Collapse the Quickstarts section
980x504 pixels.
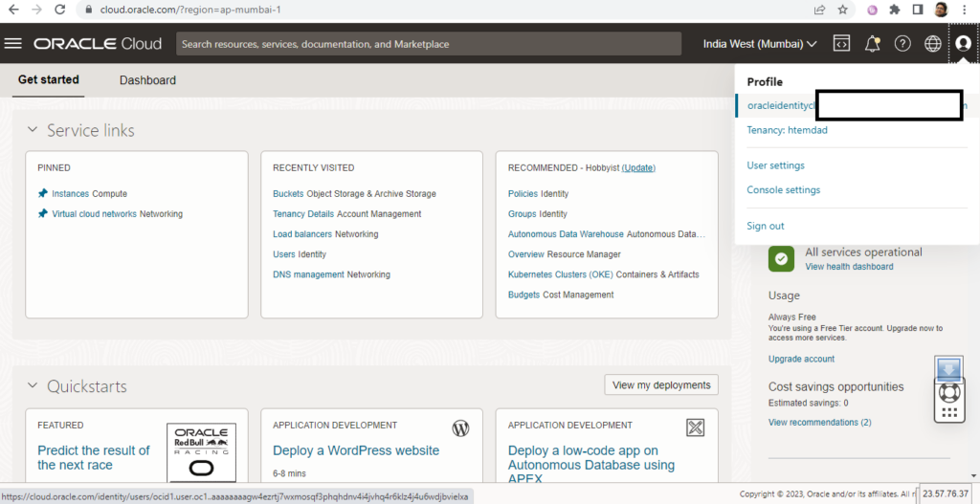coord(32,386)
